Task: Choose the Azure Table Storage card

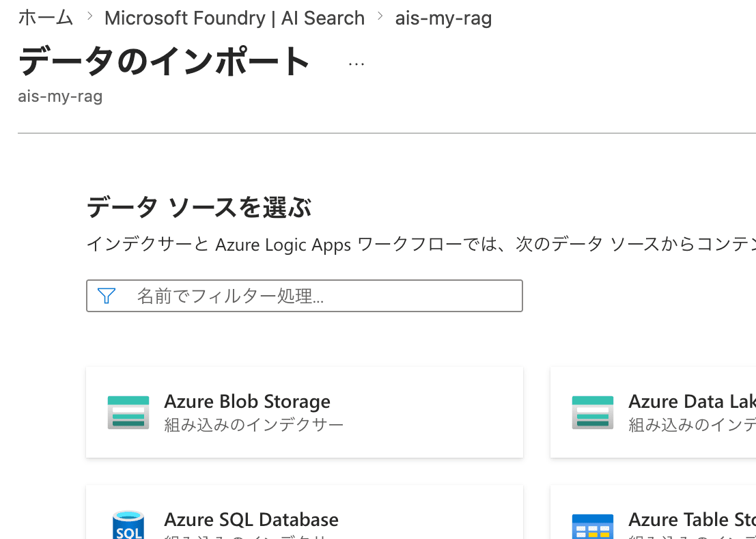Action: tap(653, 512)
